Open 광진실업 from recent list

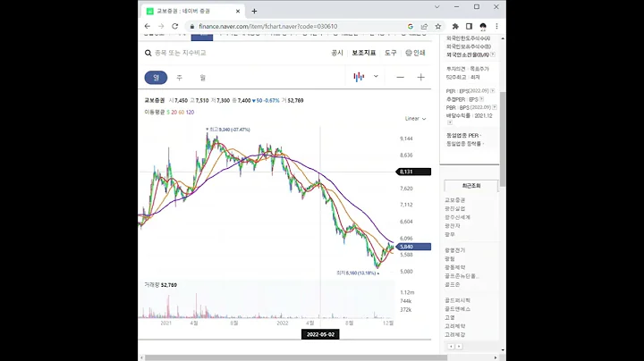(x=455, y=209)
